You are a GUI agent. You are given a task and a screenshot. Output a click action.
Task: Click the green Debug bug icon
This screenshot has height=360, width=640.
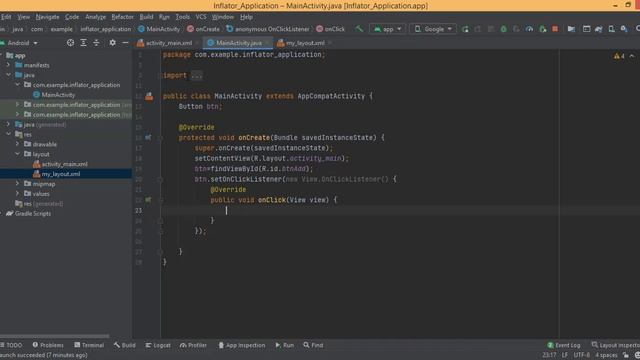pyautogui.click(x=504, y=29)
